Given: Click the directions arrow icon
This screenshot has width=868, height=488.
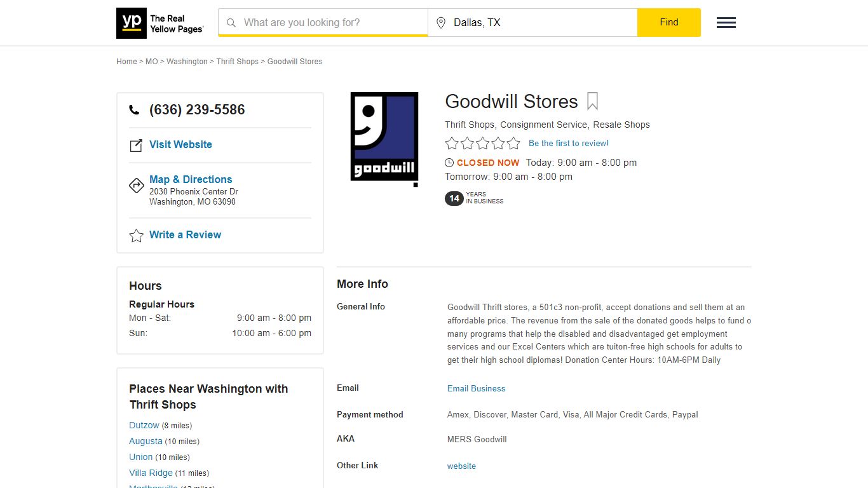Looking at the screenshot, I should point(136,185).
